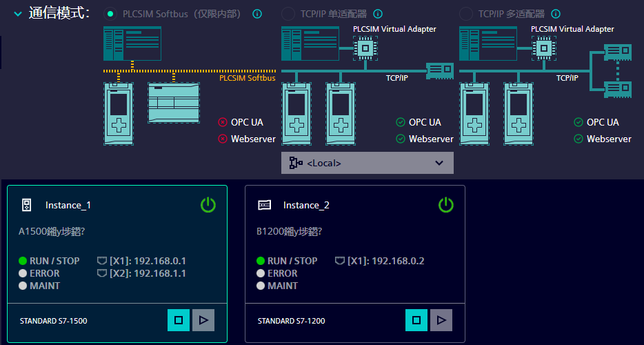Stop Instance_1 with the square button
This screenshot has width=644, height=345.
tap(178, 320)
